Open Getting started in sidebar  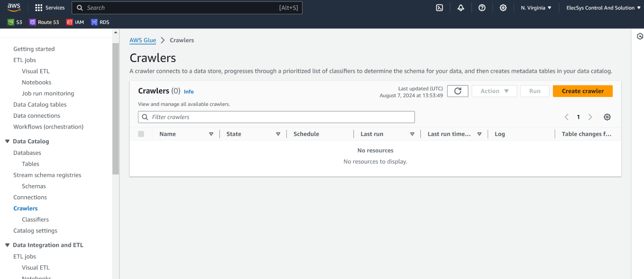point(34,49)
